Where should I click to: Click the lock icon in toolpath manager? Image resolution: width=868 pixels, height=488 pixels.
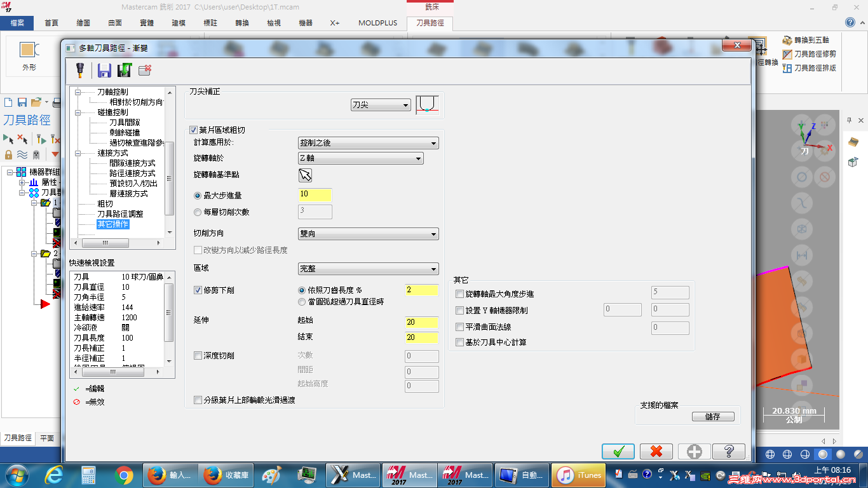coord(8,154)
